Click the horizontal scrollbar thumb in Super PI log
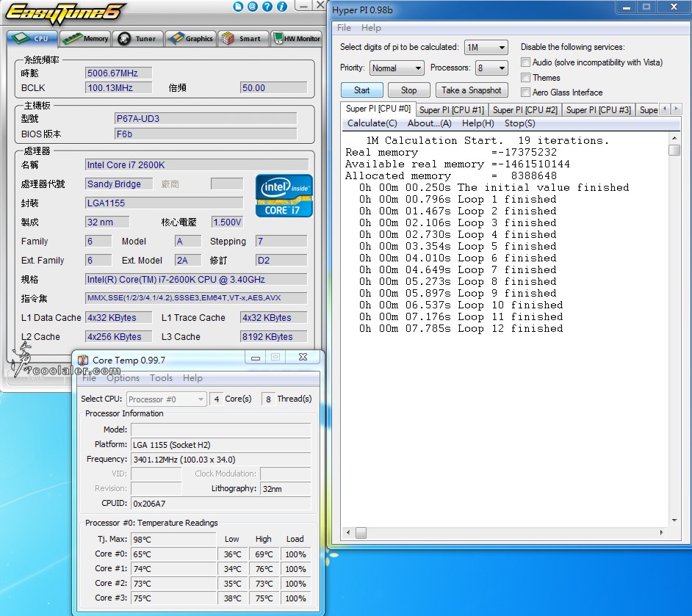The height and width of the screenshot is (616, 692). click(x=361, y=533)
